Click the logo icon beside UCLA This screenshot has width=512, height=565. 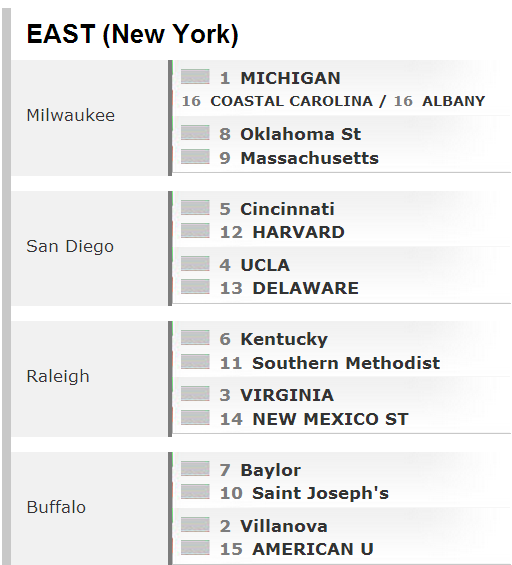click(195, 263)
